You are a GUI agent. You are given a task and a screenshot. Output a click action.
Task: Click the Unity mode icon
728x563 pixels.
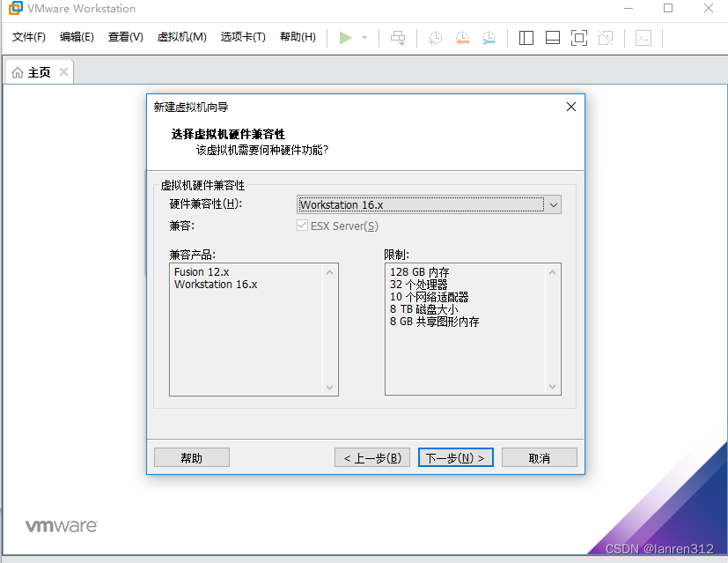tap(606, 38)
